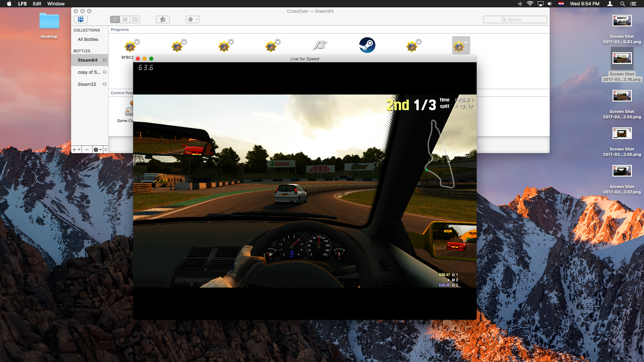Viewport: 644px width, 362px height.
Task: Switch CrossOver to icon grid view
Action: (115, 19)
